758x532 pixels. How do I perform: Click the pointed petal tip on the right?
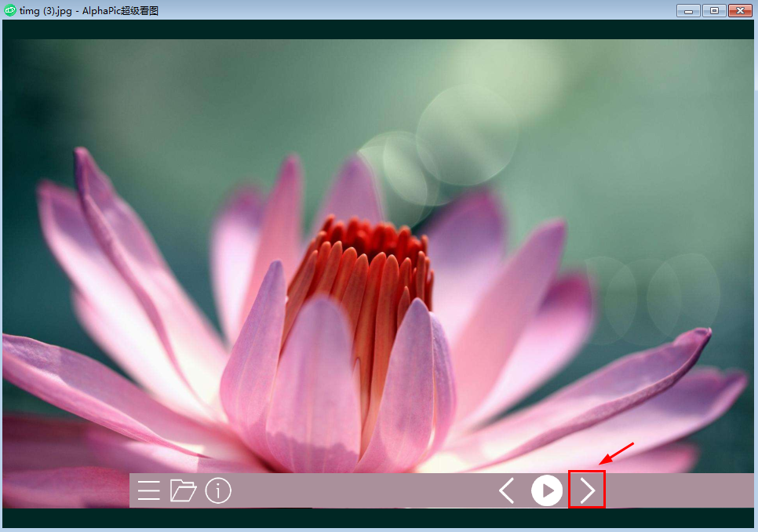coord(702,336)
